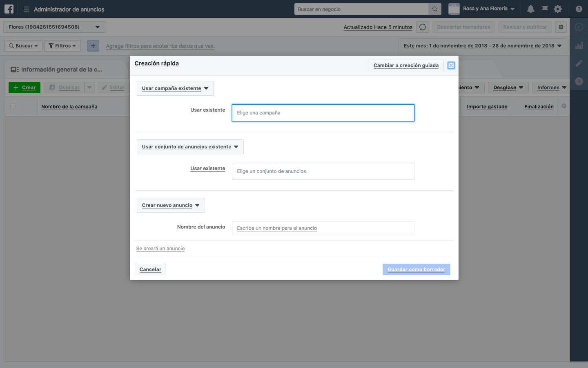Open the Informes dropdown
Viewport: 588px width, 368px height.
click(x=552, y=88)
